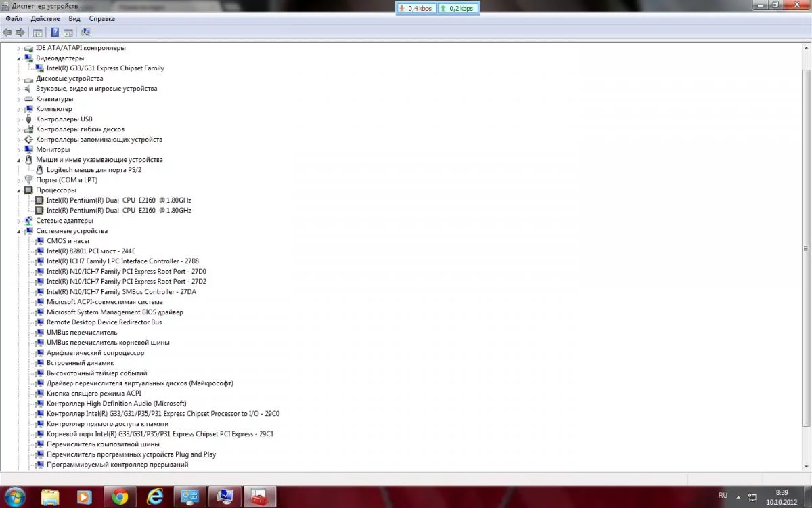The height and width of the screenshot is (508, 812).
Task: Open the Файл menu
Action: click(14, 19)
